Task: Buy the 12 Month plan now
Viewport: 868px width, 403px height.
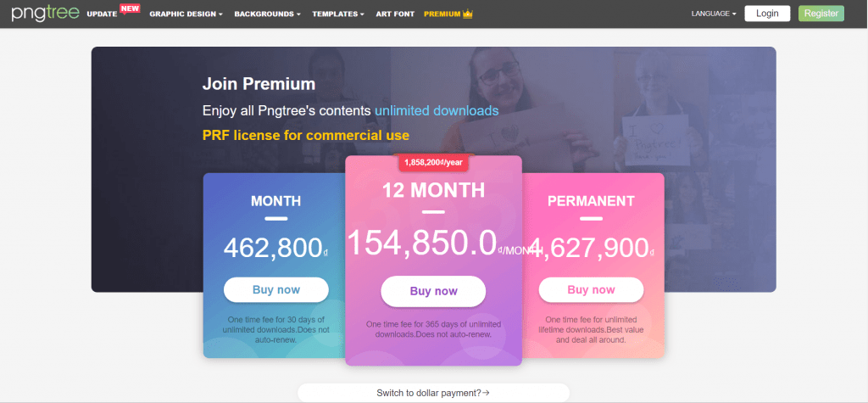Action: coord(433,291)
